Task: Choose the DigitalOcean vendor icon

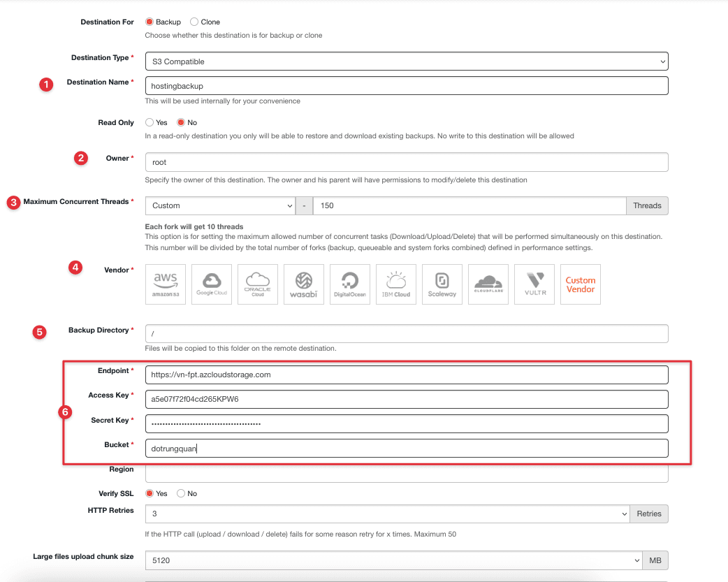Action: pos(350,284)
